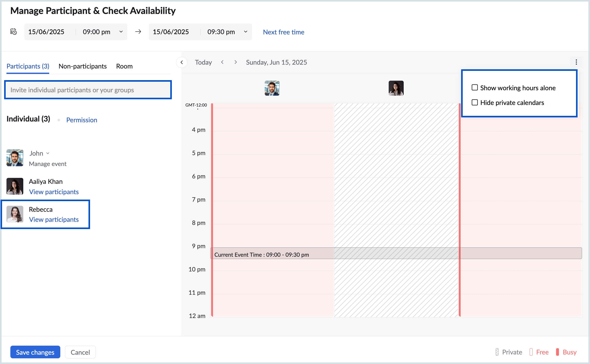Image resolution: width=590 pixels, height=364 pixels.
Task: Switch to the Non-participants tab
Action: pos(82,66)
